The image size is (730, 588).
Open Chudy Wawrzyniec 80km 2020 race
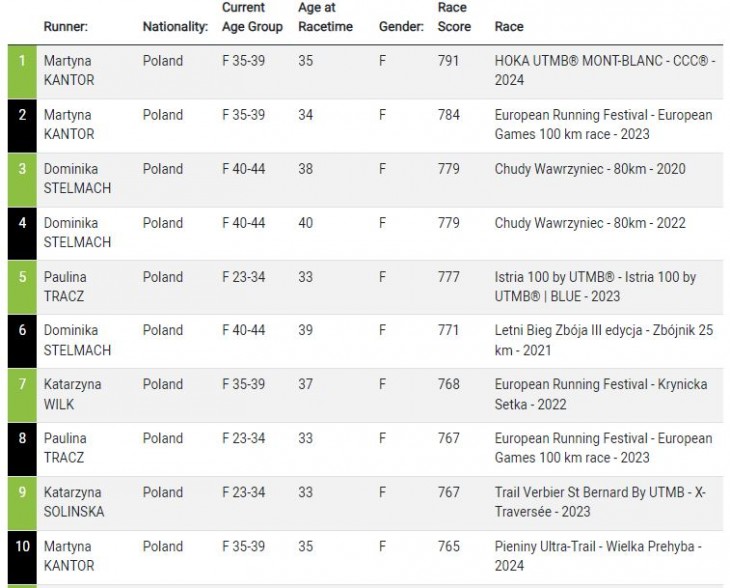click(x=590, y=169)
